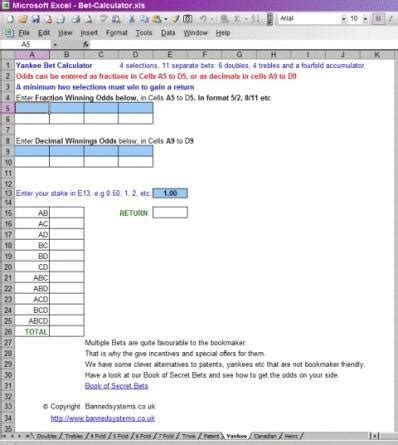398x445 pixels.
Task: Expand the toolbar options handle
Action: point(270,19)
